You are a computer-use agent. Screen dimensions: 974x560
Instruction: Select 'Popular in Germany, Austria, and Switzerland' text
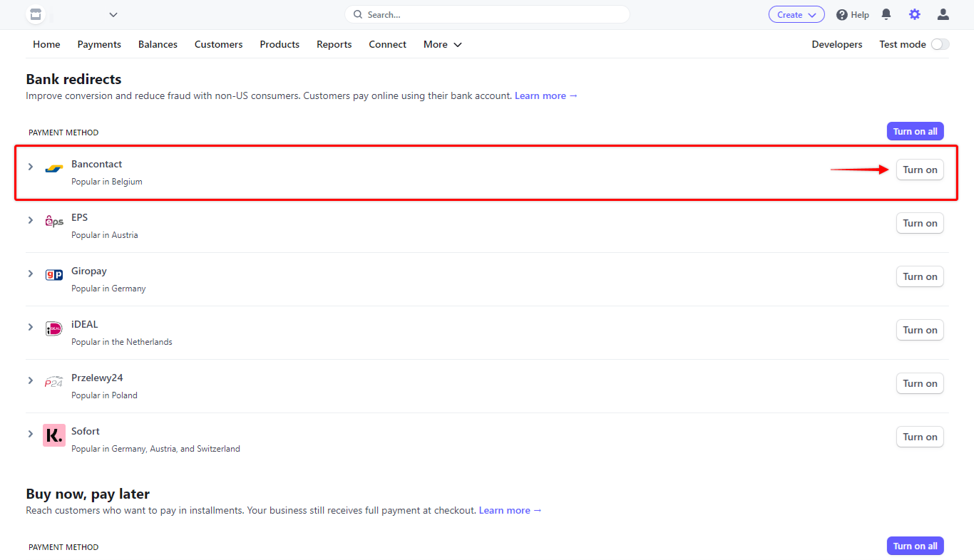click(x=155, y=449)
